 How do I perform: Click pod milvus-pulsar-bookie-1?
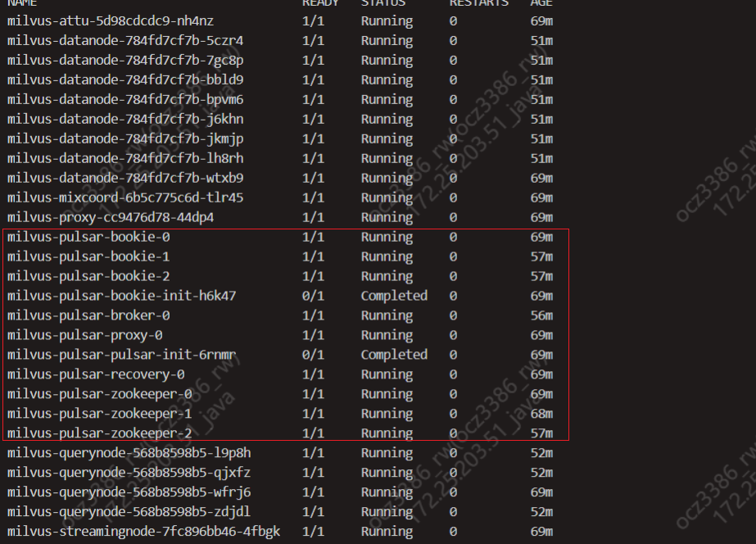point(88,256)
